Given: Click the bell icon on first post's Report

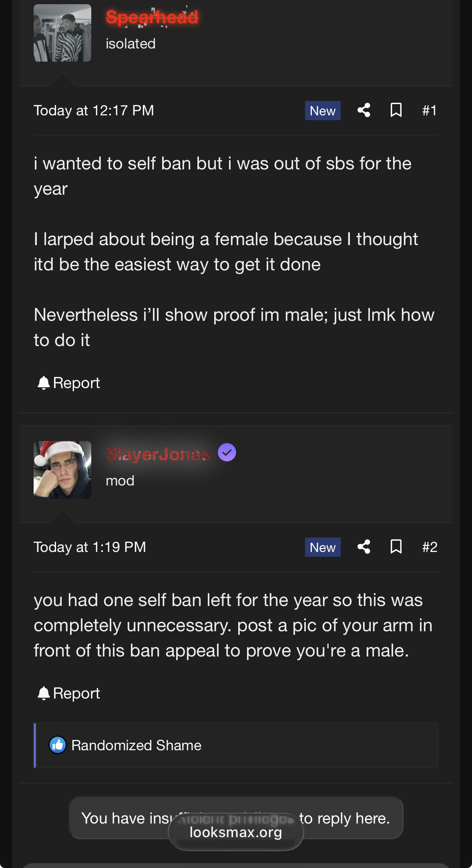Looking at the screenshot, I should 43,383.
